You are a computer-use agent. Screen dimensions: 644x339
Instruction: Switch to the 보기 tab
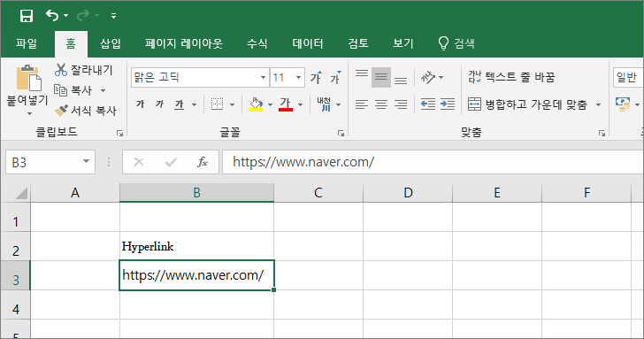(402, 43)
